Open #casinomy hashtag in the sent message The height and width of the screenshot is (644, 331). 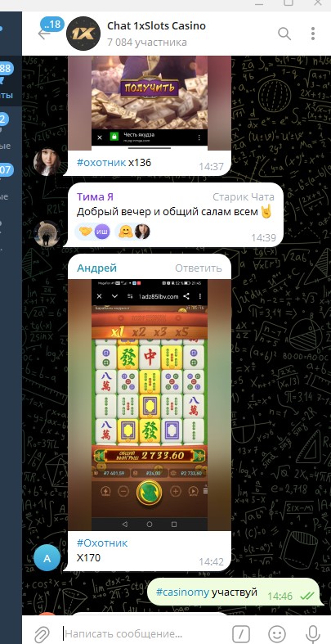[x=182, y=592]
